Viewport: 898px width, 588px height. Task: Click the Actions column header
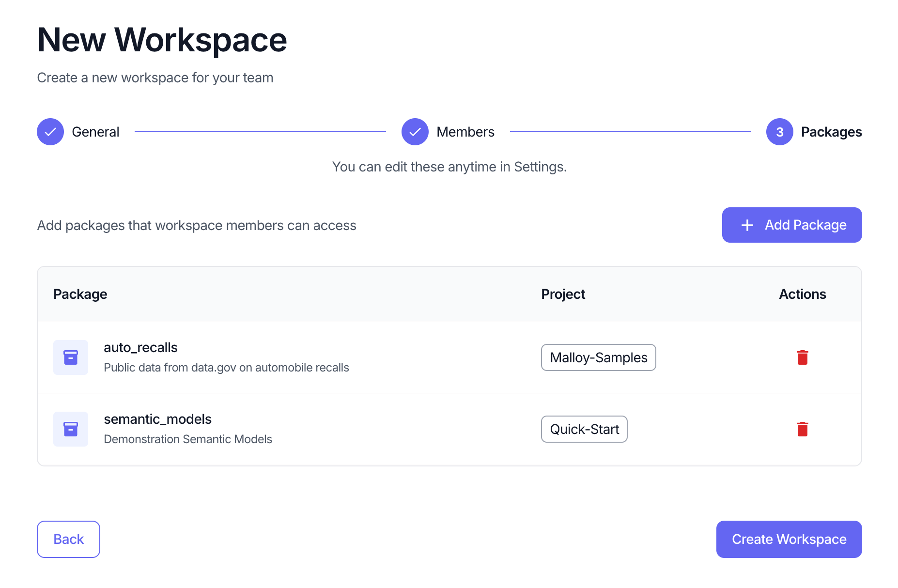[803, 294]
